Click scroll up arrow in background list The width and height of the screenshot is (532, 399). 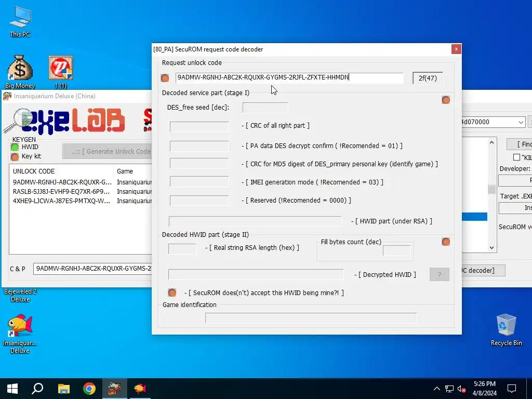[x=491, y=142]
